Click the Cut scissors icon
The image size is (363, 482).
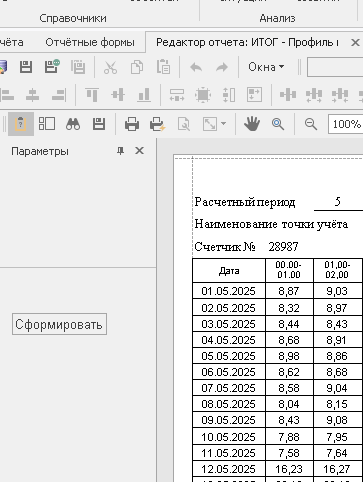pos(110,67)
